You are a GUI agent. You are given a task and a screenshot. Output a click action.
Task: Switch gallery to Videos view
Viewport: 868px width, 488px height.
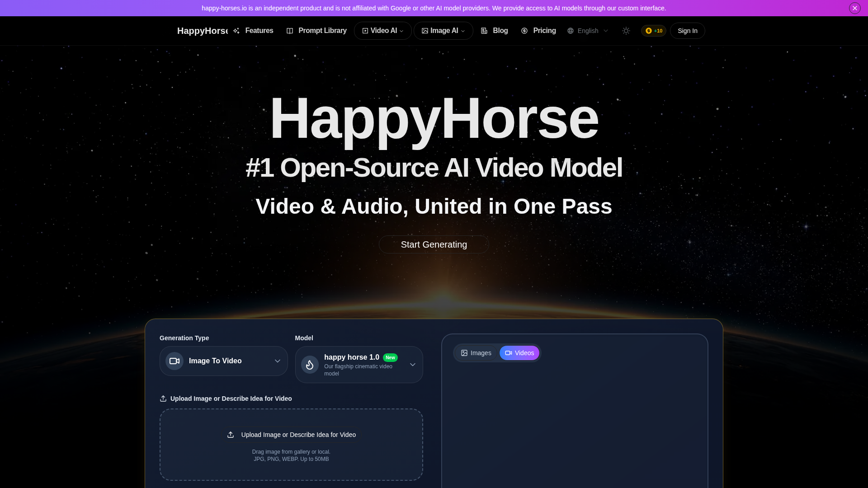coord(519,353)
